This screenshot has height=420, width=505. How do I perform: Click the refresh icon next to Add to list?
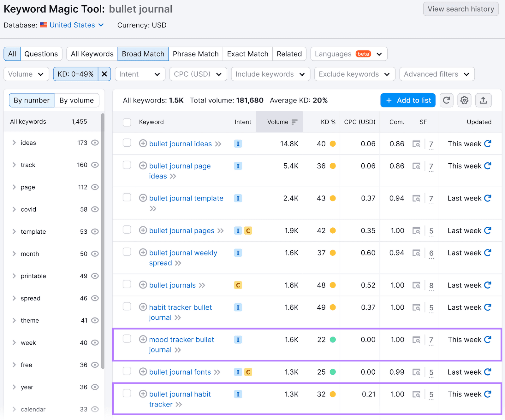pos(446,100)
